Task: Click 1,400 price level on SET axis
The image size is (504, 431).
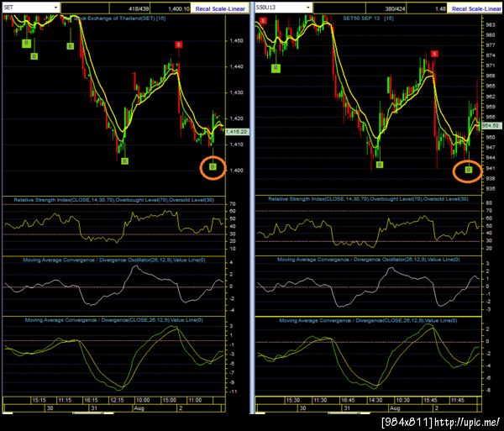Action: pyautogui.click(x=236, y=171)
